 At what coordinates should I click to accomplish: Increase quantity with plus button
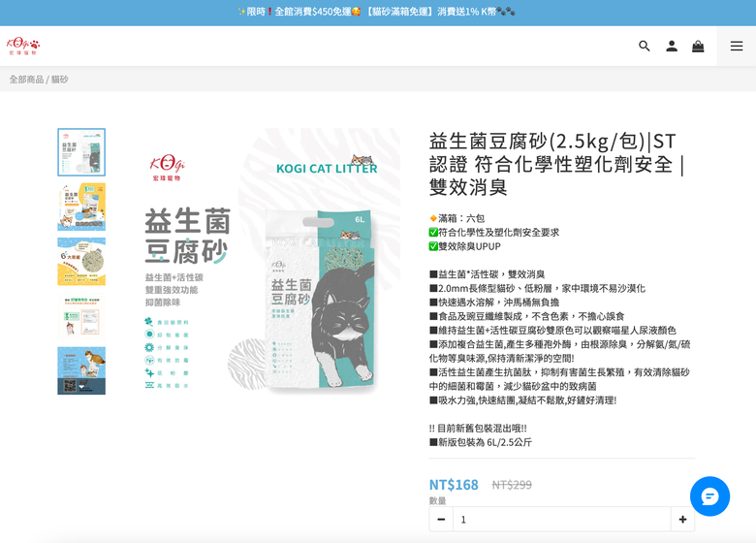click(x=682, y=520)
